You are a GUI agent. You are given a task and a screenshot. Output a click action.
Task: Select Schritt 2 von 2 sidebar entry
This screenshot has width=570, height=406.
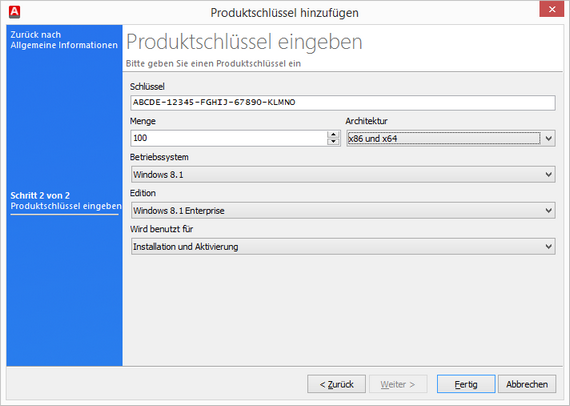(65, 201)
